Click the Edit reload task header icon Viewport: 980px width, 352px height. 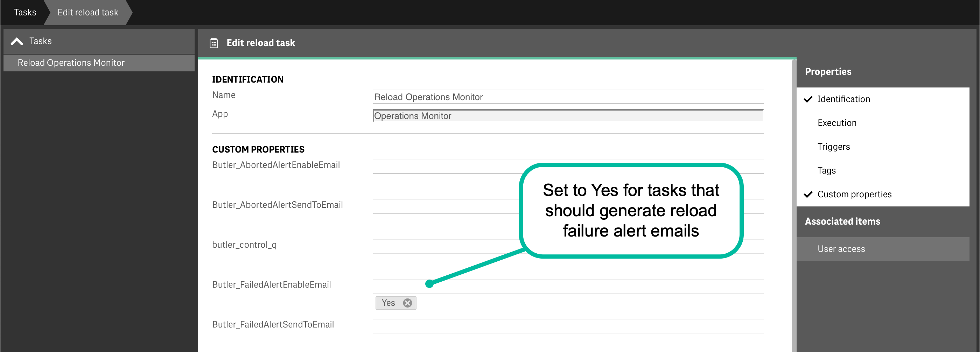click(214, 43)
